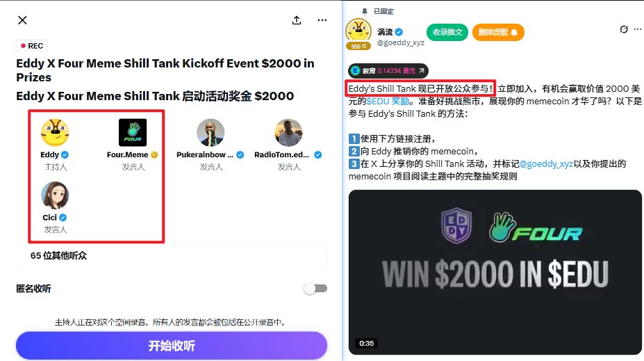This screenshot has height=361, width=644.
Task: Click the share upload icon
Action: point(297,20)
